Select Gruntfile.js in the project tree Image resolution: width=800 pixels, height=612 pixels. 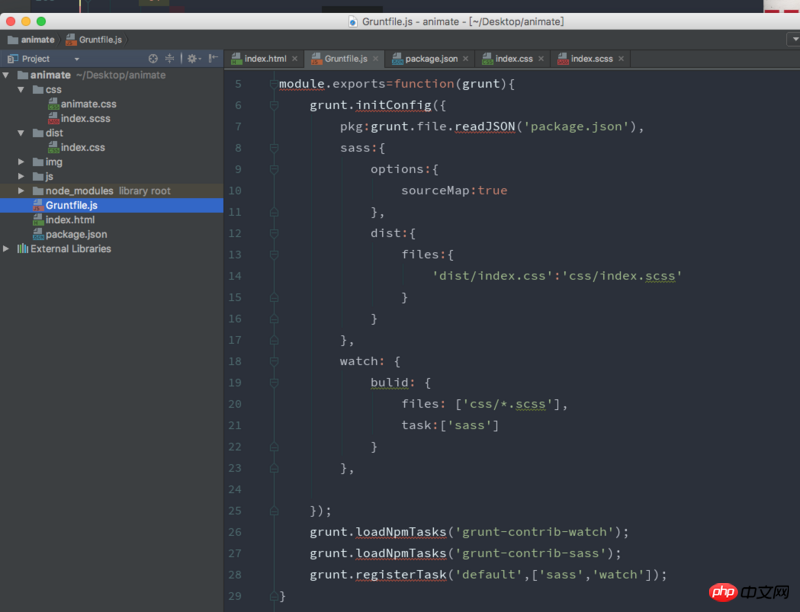point(112,206)
